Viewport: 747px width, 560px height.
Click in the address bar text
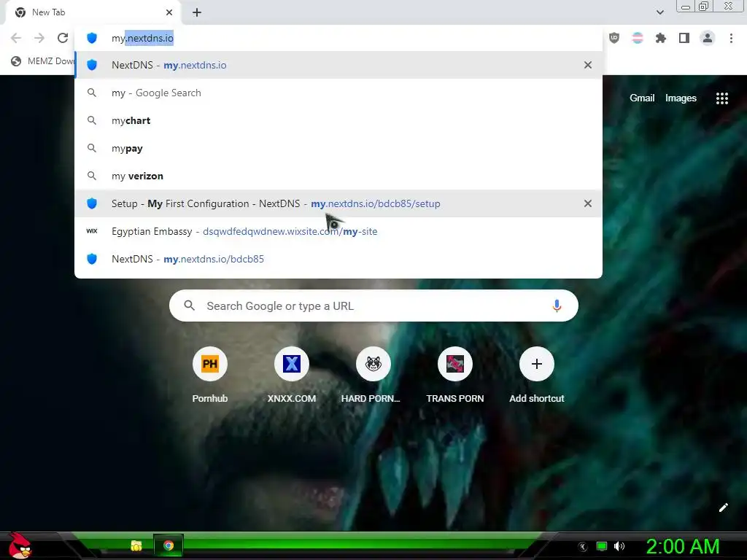[x=142, y=38]
